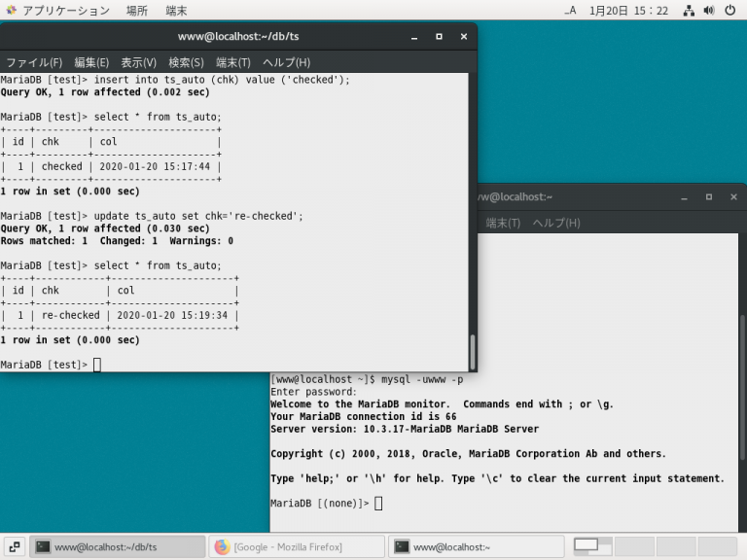Select the second workspace in switcher
Screen dimensions: 747x560
coord(634,546)
